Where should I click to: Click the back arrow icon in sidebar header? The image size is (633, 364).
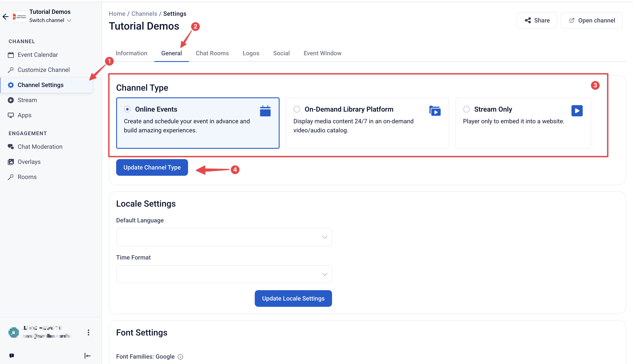point(5,16)
